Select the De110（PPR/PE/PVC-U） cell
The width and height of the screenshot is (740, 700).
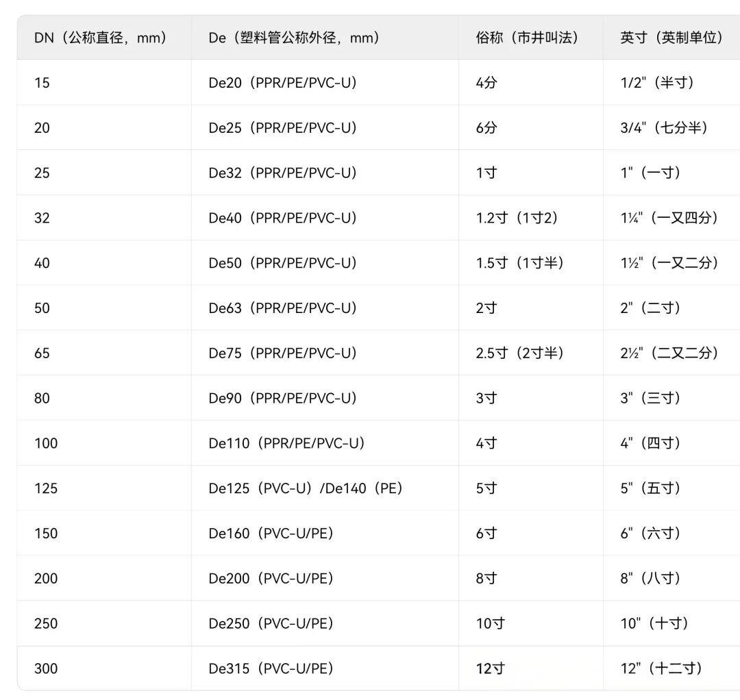[286, 443]
